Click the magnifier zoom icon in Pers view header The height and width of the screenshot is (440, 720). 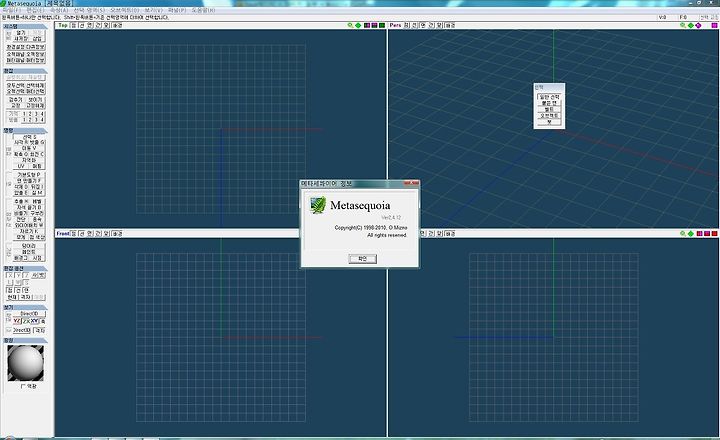point(683,25)
